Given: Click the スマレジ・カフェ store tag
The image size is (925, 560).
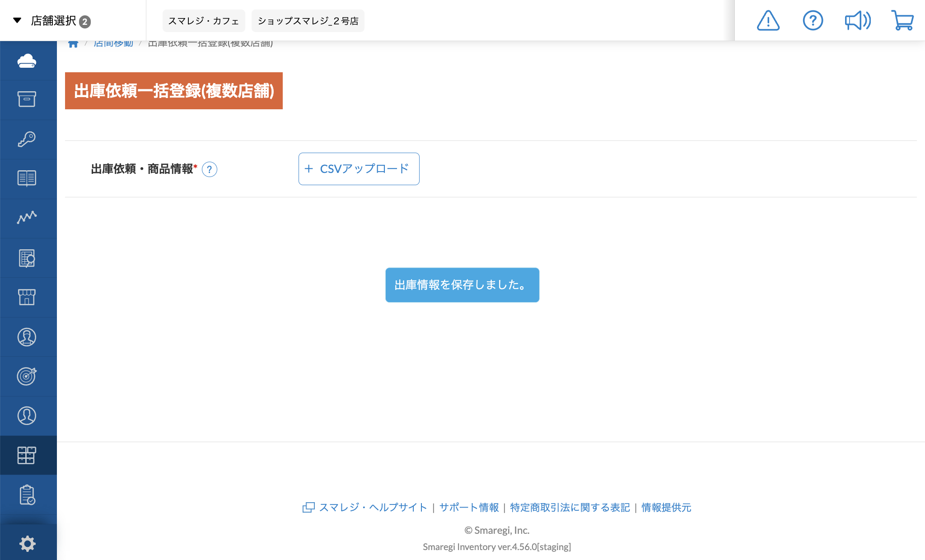Looking at the screenshot, I should (204, 21).
